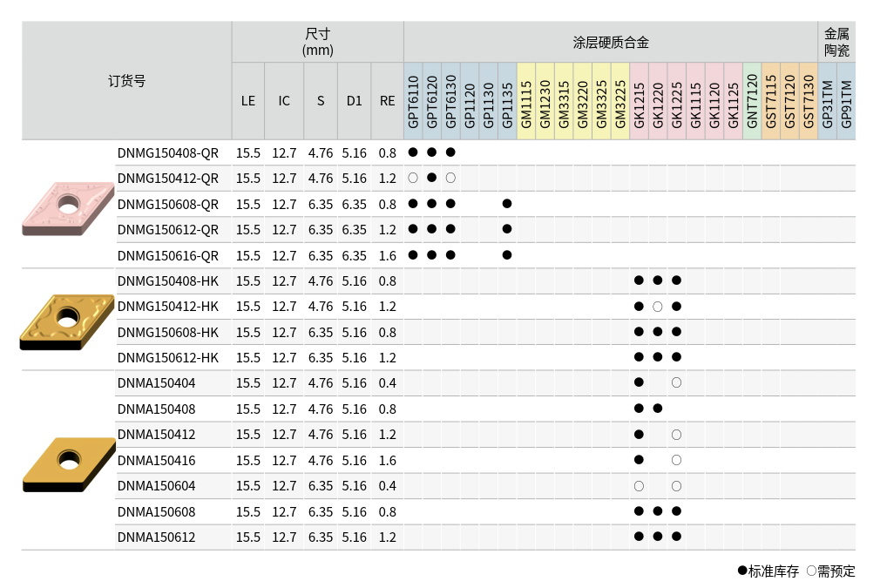Viewport: 880px width, 588px height.
Task: Select the 涂层硬质合金 header group
Action: 611,42
